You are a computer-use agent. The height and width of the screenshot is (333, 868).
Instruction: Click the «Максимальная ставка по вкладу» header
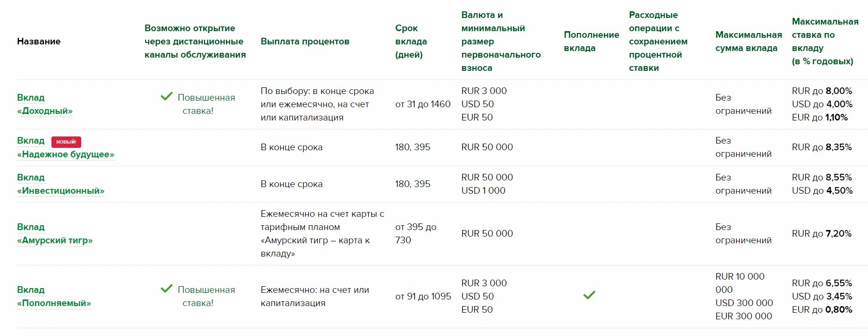pos(825,42)
